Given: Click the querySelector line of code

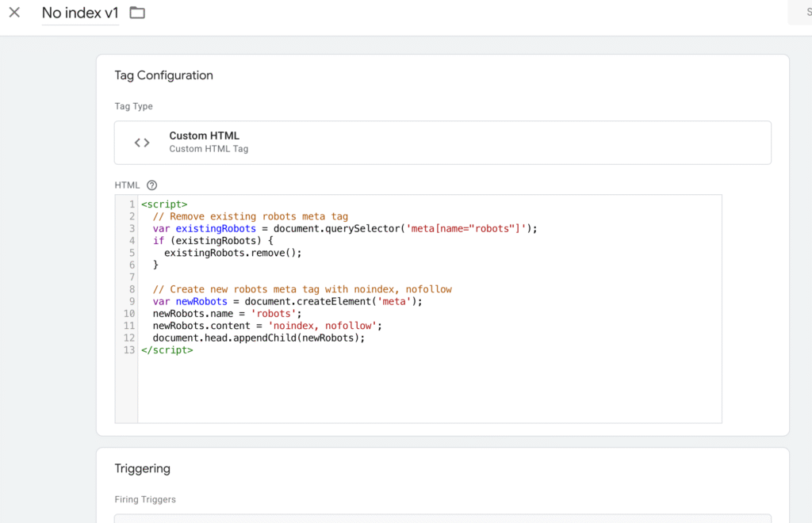Looking at the screenshot, I should pos(345,229).
